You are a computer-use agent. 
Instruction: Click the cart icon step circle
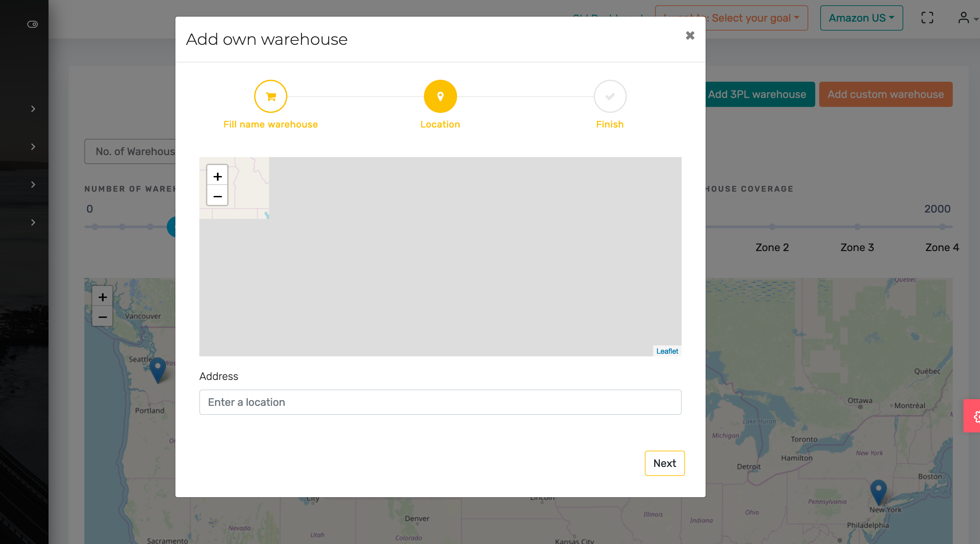[x=270, y=96]
